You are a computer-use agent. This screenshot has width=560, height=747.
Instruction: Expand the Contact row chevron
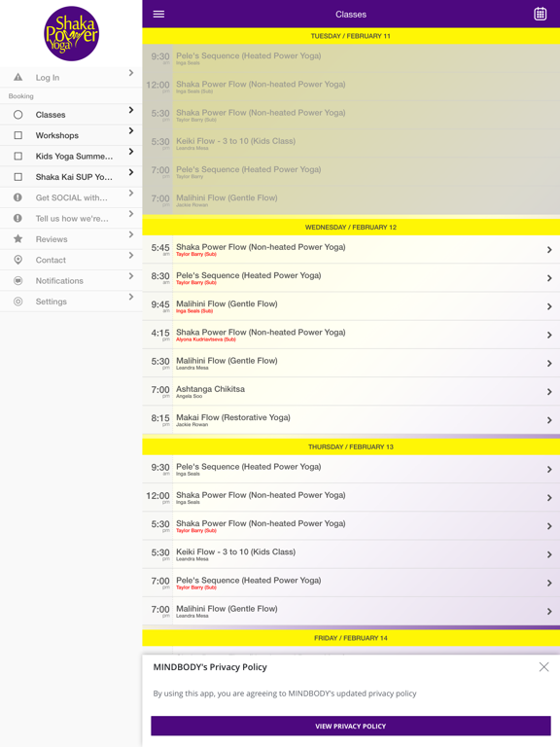[x=131, y=256]
